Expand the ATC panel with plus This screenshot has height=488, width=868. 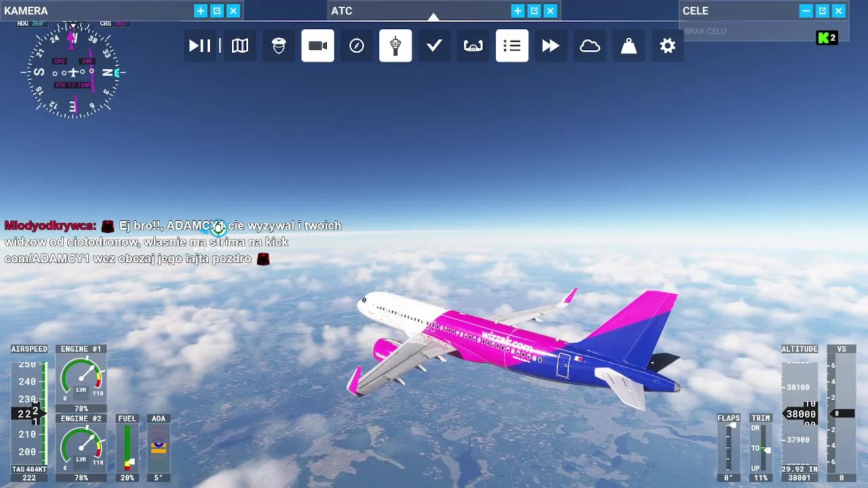[517, 11]
